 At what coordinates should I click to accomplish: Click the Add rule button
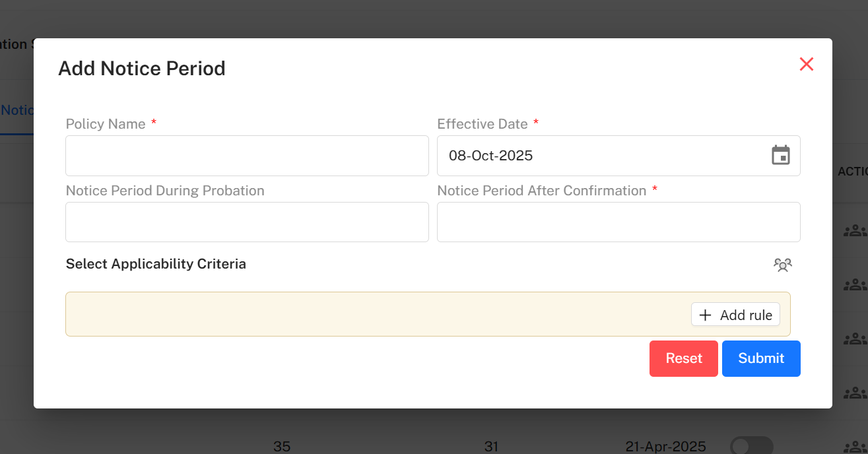click(735, 315)
